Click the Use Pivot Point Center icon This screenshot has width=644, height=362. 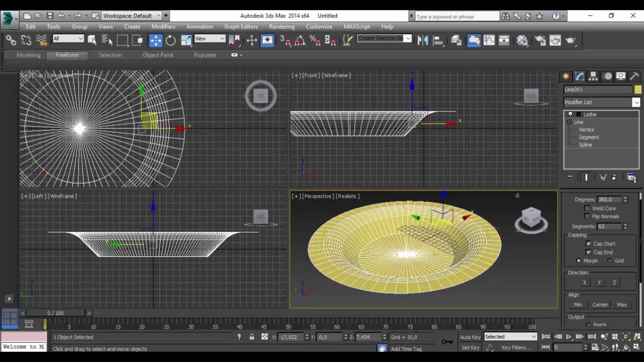coord(234,40)
